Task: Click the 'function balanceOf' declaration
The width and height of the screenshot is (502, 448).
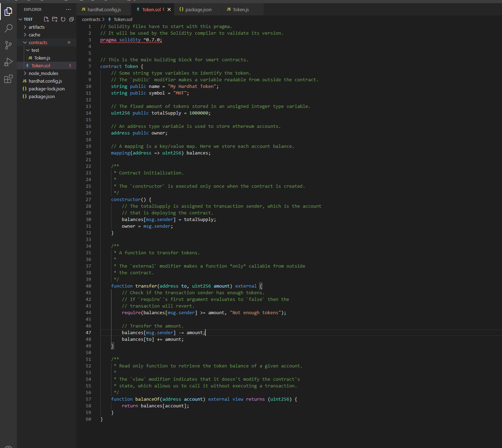Action: [x=204, y=399]
